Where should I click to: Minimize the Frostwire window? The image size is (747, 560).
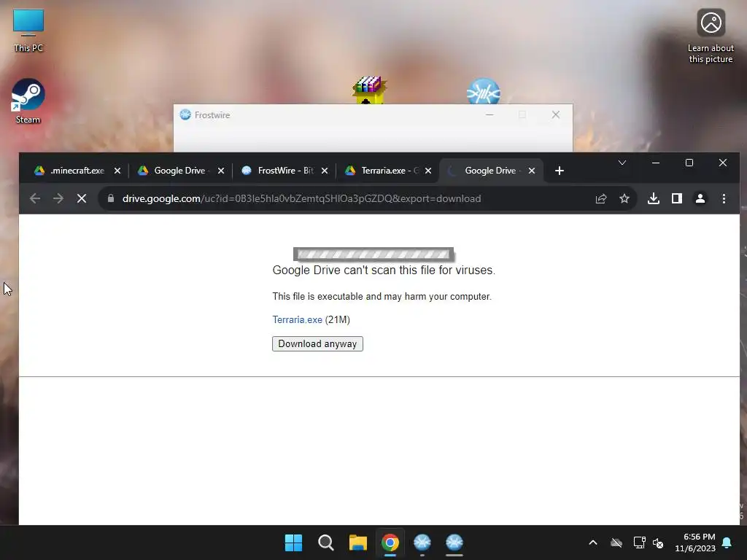pos(489,114)
